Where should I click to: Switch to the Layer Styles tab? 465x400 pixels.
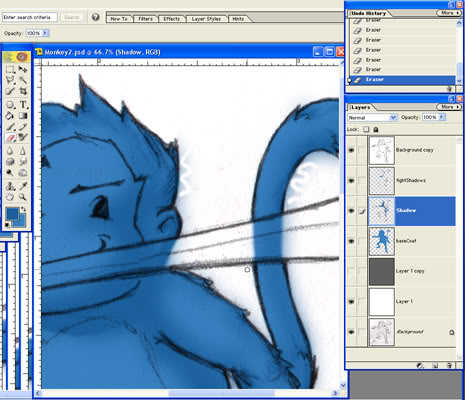206,19
